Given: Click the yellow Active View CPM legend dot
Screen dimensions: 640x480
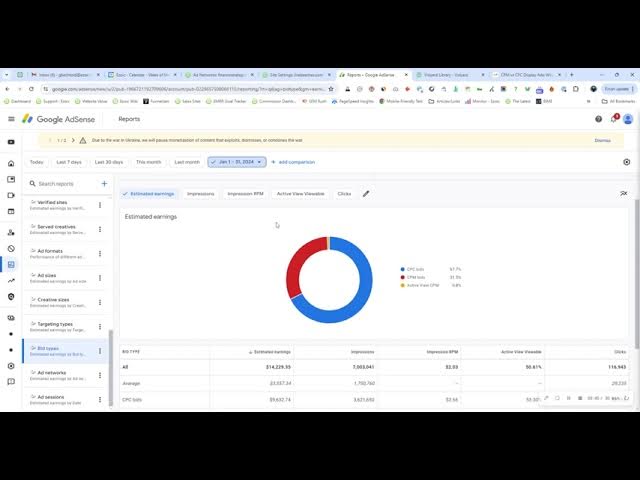Looking at the screenshot, I should click(x=402, y=285).
